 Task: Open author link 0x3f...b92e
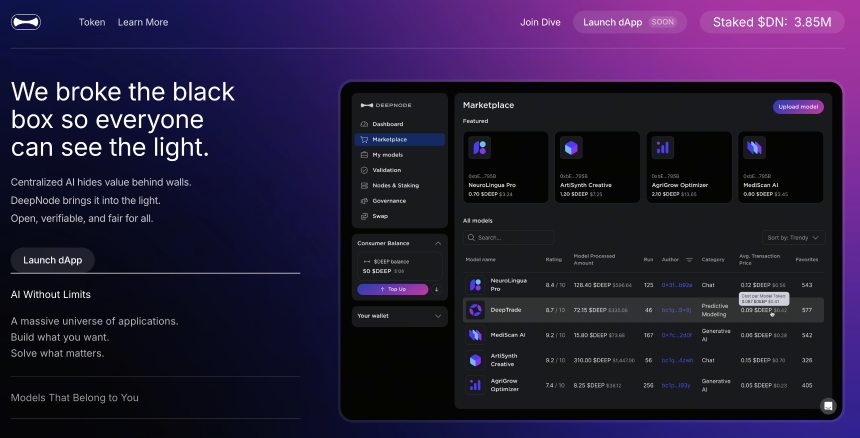tap(677, 285)
